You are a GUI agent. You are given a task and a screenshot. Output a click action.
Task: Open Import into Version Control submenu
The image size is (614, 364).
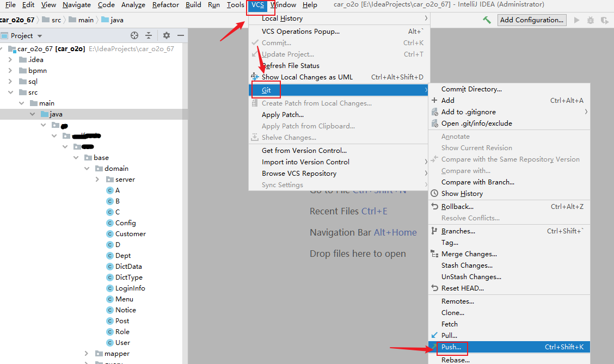click(x=339, y=162)
